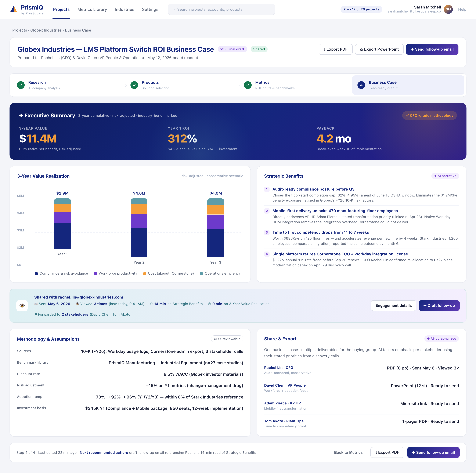The image size is (476, 473).
Task: Click benefit number 2 badge
Action: click(267, 211)
